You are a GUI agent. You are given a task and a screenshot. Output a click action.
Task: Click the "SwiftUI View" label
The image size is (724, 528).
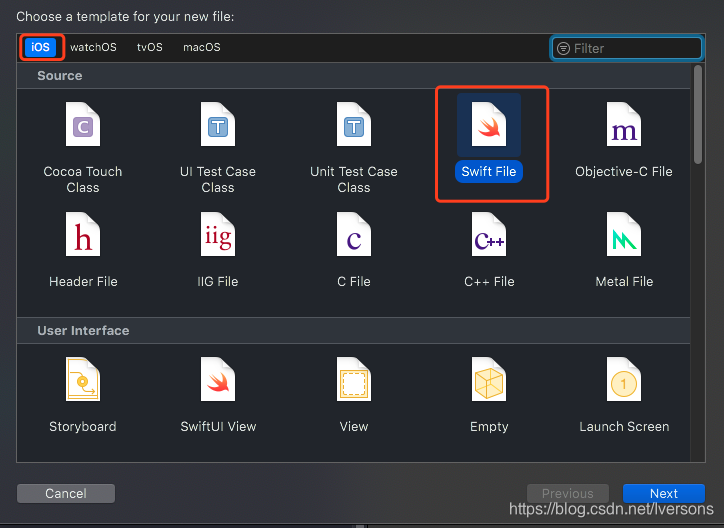tap(218, 426)
